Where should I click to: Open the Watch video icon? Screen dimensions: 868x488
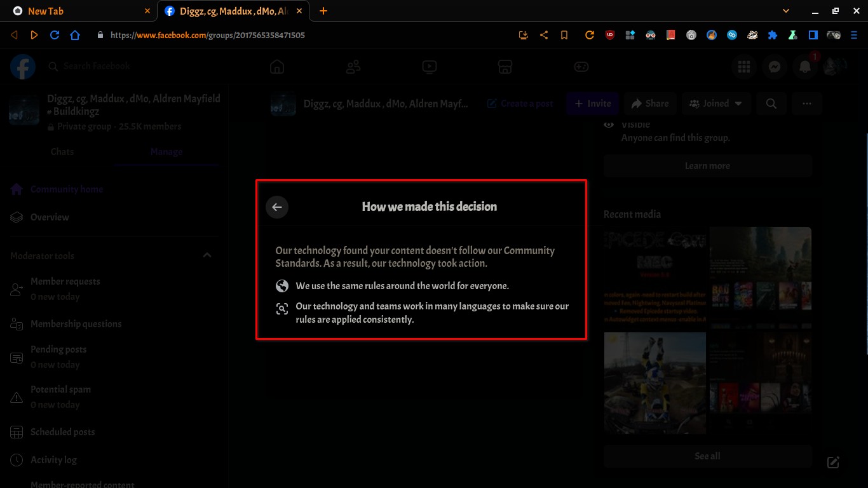point(429,67)
